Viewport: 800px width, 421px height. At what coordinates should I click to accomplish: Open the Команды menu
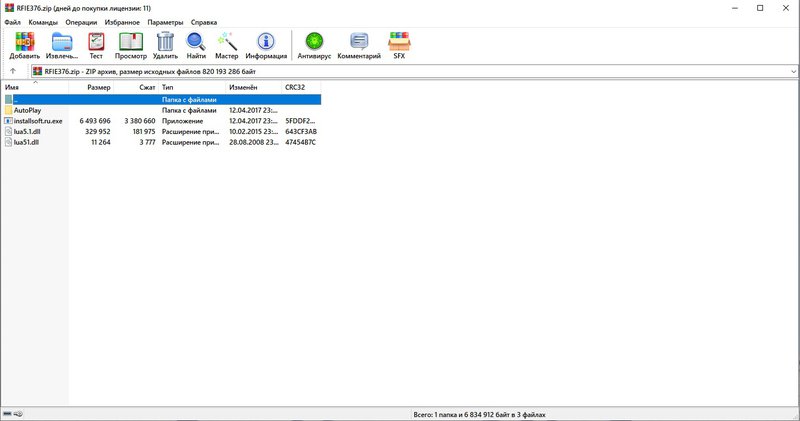(43, 22)
